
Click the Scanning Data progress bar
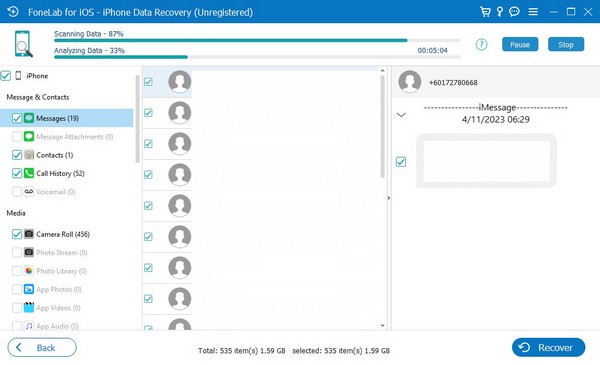click(x=257, y=40)
